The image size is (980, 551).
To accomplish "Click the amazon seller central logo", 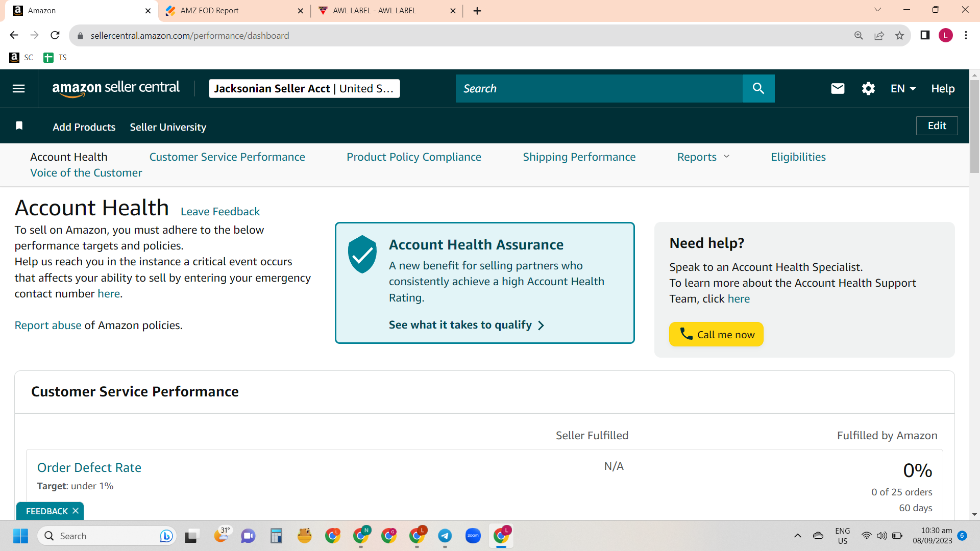I will [x=116, y=88].
